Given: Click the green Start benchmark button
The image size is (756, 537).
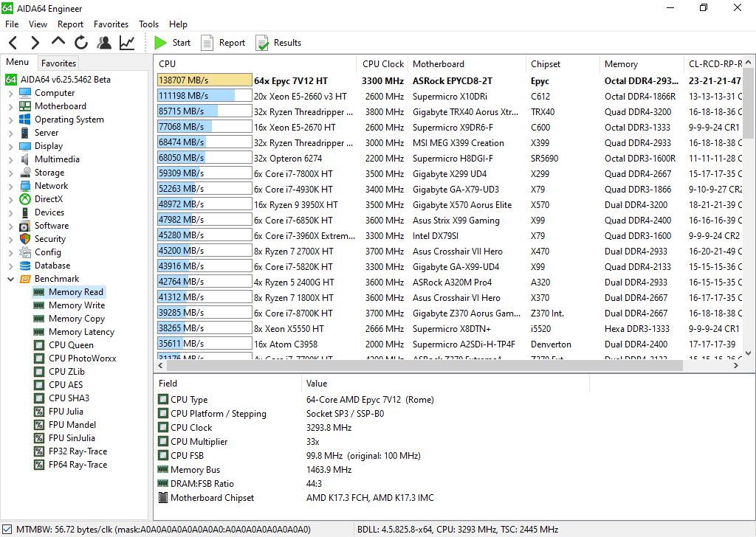Looking at the screenshot, I should (x=172, y=43).
